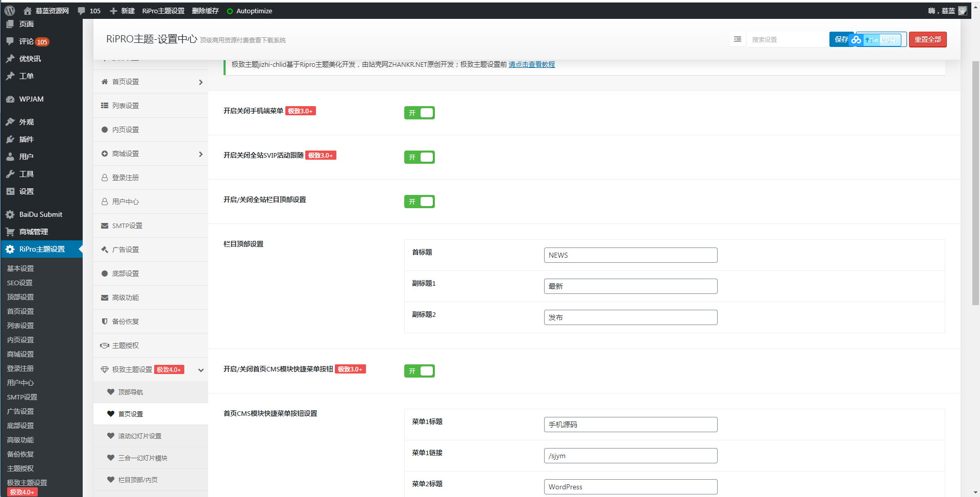Open 备份恢复 shield icon

(104, 321)
